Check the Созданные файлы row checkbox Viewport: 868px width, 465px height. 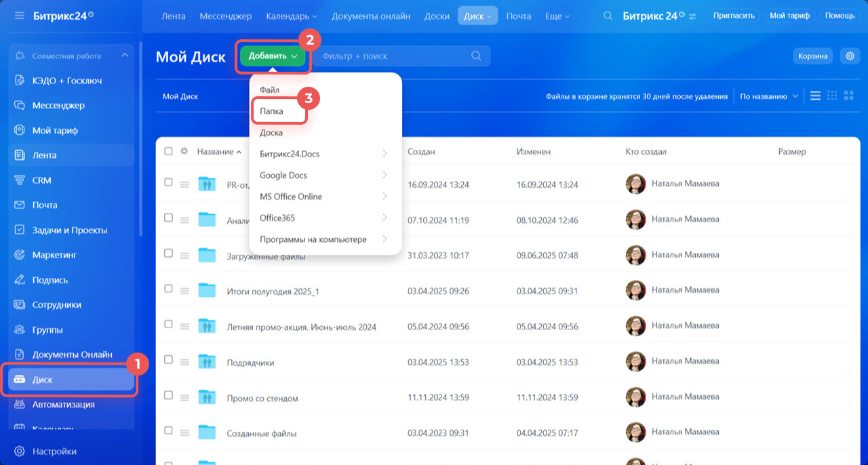(168, 431)
